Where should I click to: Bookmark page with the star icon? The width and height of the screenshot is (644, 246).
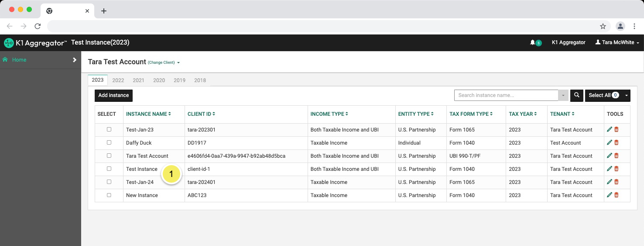click(603, 26)
